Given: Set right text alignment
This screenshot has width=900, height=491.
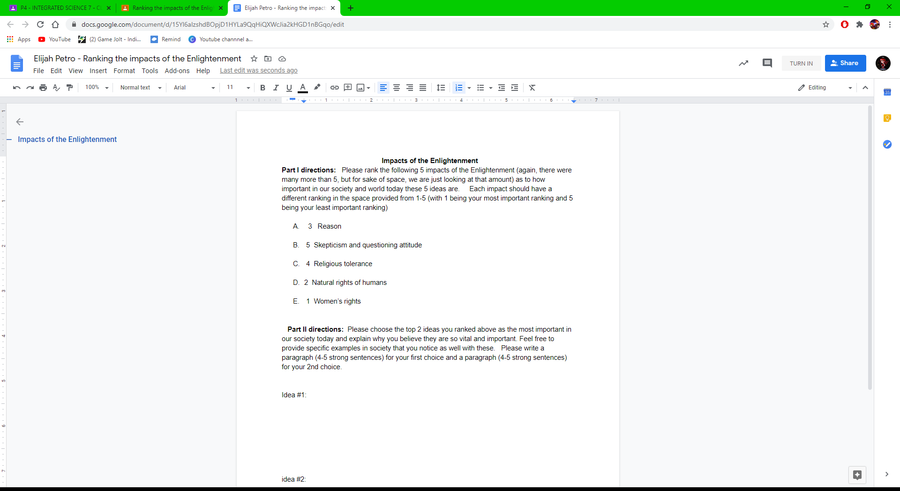Looking at the screenshot, I should (x=409, y=88).
